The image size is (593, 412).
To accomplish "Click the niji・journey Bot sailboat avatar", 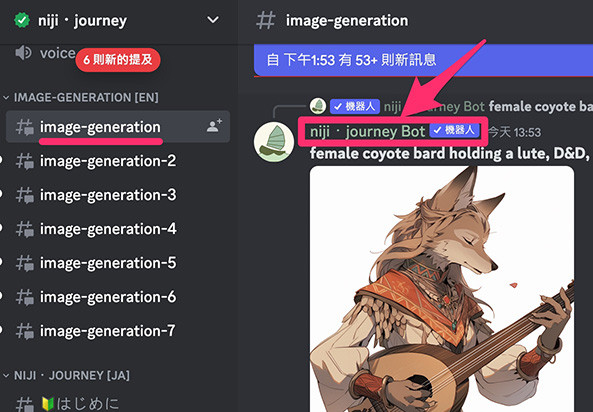I will (274, 142).
